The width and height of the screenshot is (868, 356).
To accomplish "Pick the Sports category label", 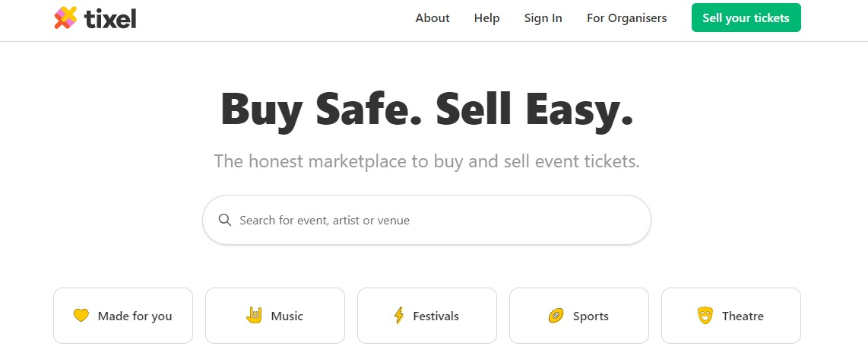I will 591,316.
